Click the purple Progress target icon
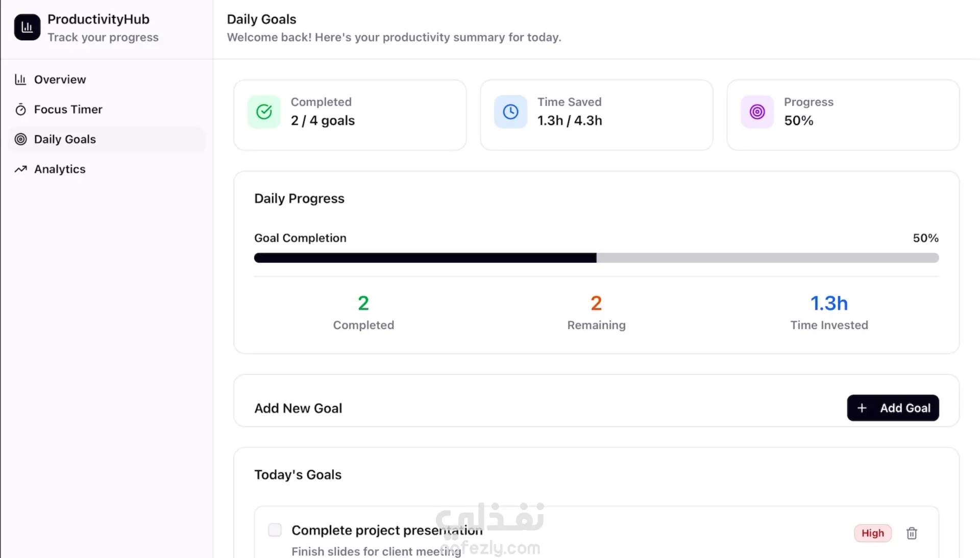The image size is (980, 558). (x=757, y=112)
